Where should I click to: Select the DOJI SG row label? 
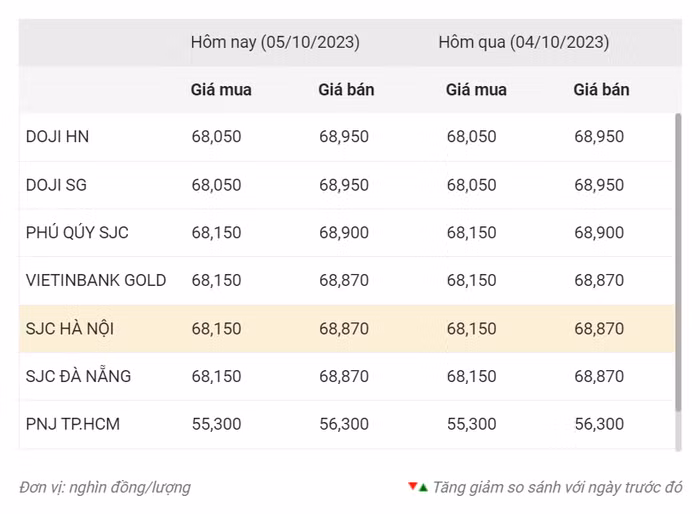click(57, 185)
